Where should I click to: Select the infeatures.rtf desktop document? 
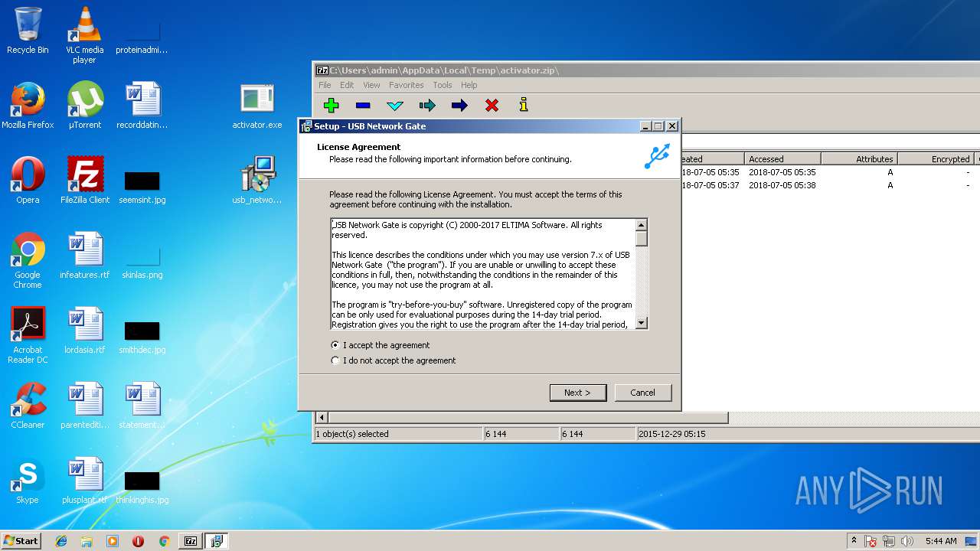84,256
